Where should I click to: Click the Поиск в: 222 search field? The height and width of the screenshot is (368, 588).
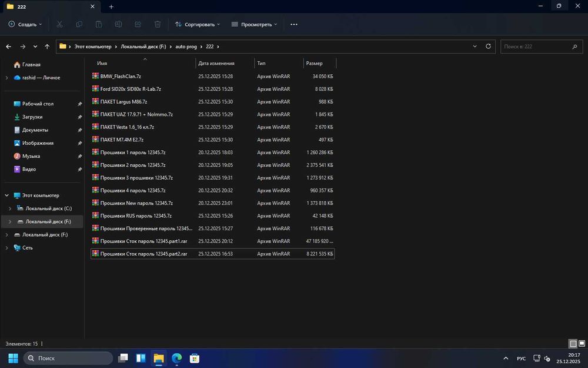[542, 47]
